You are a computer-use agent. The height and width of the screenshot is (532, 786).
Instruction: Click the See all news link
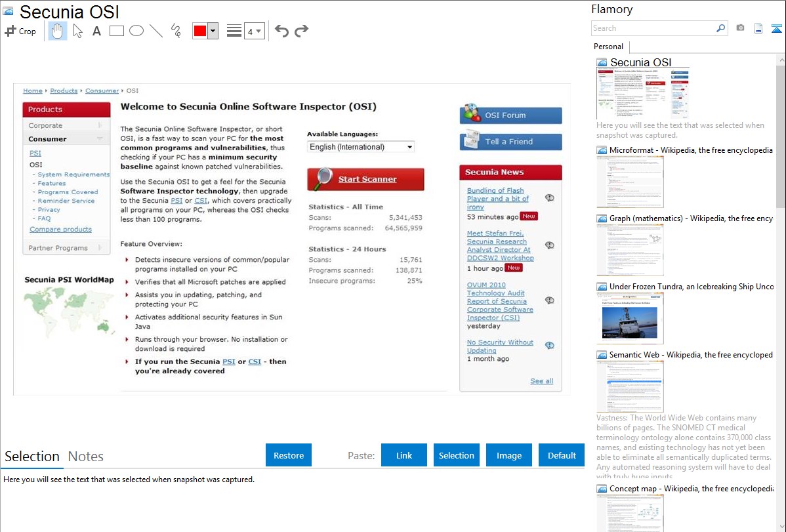point(541,381)
